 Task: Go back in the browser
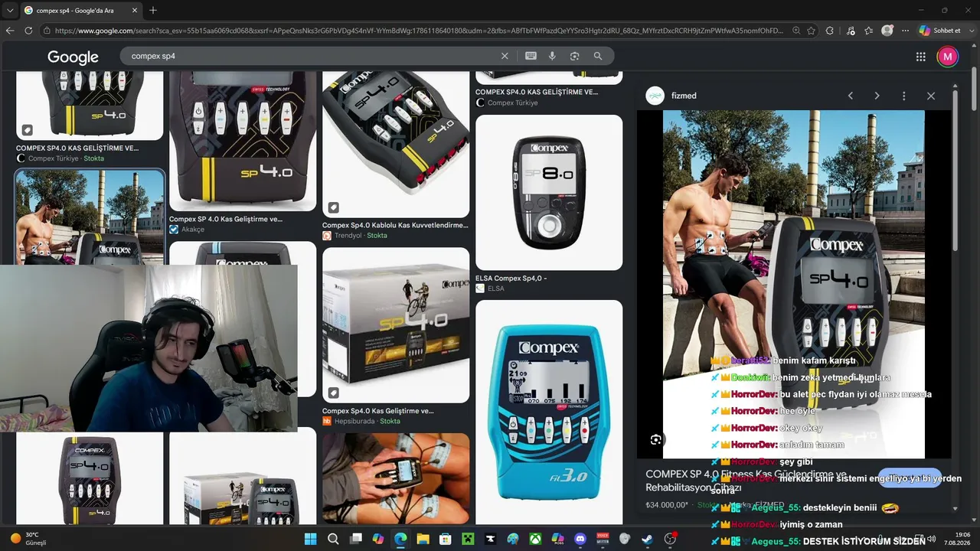click(x=10, y=31)
